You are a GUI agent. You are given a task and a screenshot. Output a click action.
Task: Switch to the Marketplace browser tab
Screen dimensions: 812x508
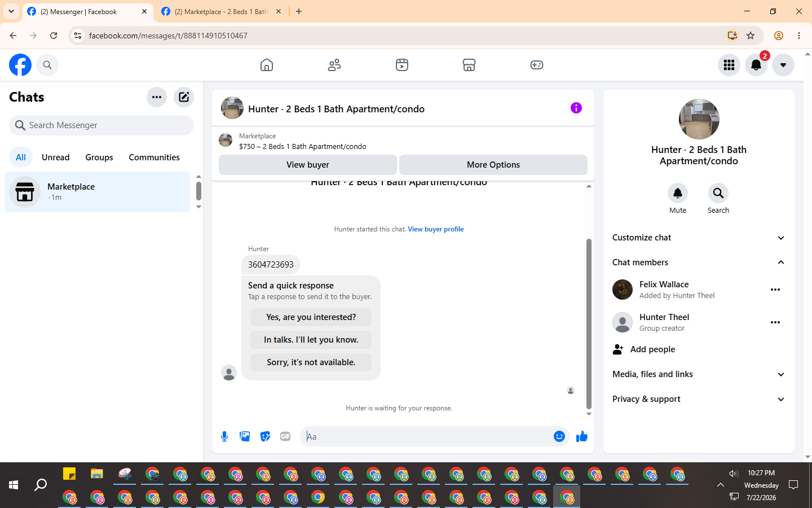(220, 11)
